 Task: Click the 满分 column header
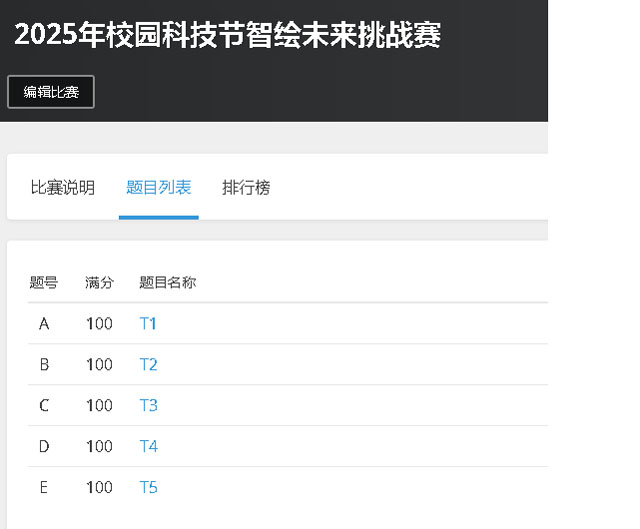pos(99,282)
